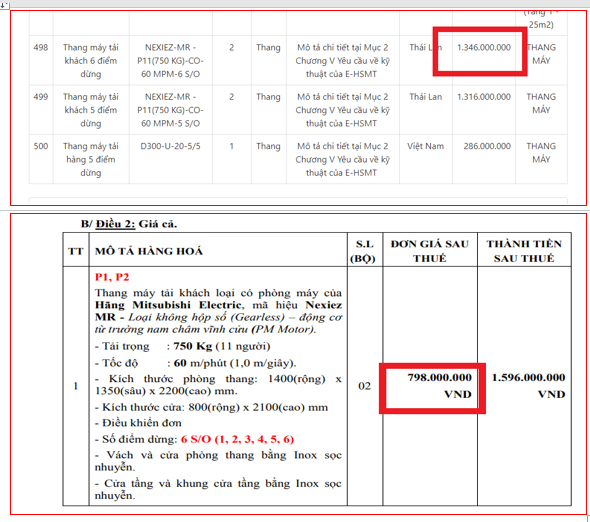This screenshot has width=590, height=522.
Task: Click unit 'Thang' in row 500
Action: click(x=268, y=146)
